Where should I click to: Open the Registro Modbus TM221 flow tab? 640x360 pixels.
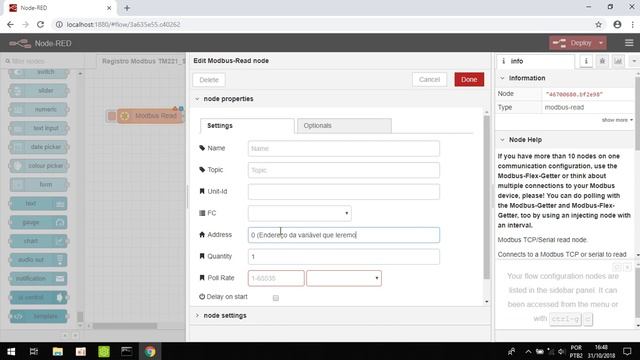click(142, 61)
